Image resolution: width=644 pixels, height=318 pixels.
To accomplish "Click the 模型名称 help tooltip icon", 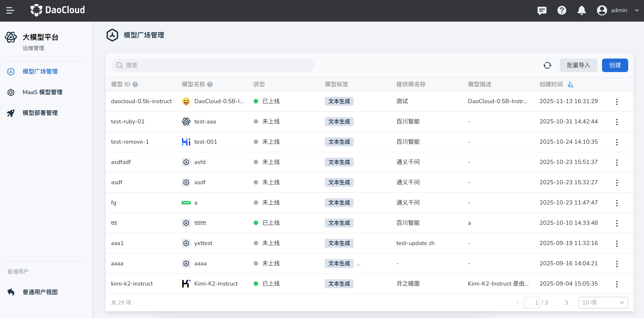I will point(210,84).
